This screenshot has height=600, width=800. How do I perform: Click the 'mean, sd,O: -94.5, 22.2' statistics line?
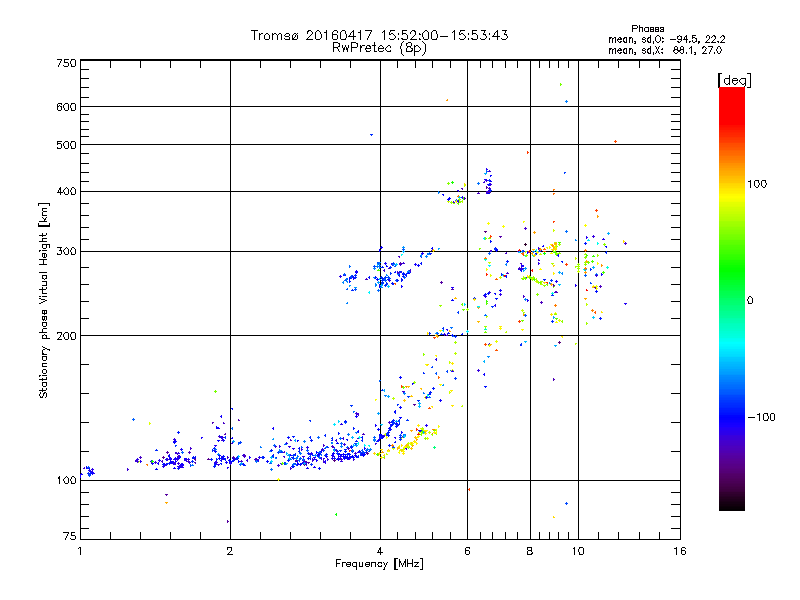coord(666,39)
